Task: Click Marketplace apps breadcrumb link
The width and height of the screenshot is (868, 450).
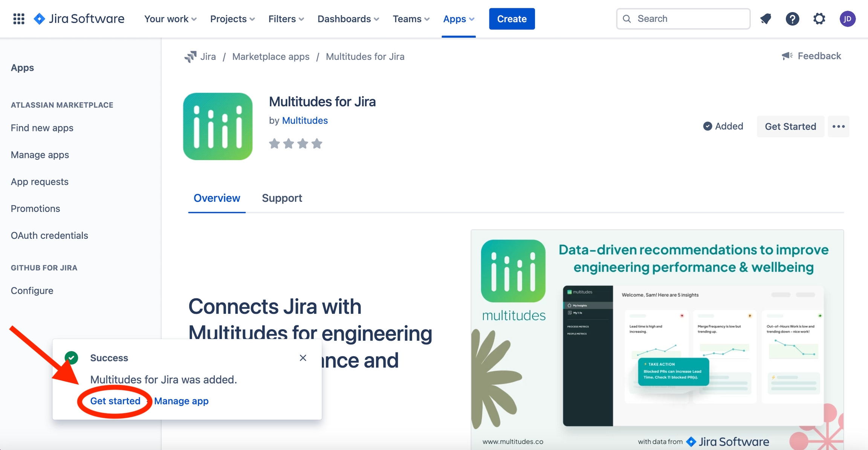Action: (x=270, y=56)
